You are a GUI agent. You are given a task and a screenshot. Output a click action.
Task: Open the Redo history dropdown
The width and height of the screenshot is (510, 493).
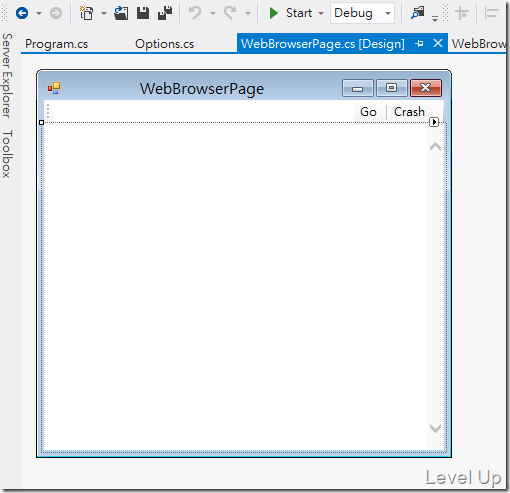pos(248,14)
